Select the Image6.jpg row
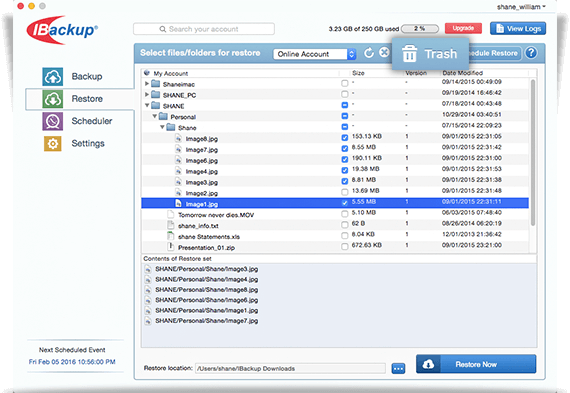This screenshot has height=393, width=570. (335, 160)
